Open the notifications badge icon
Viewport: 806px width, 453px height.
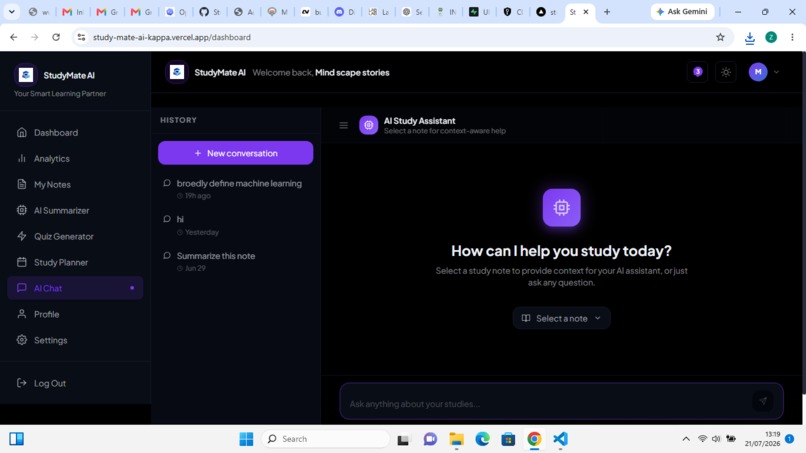(698, 72)
